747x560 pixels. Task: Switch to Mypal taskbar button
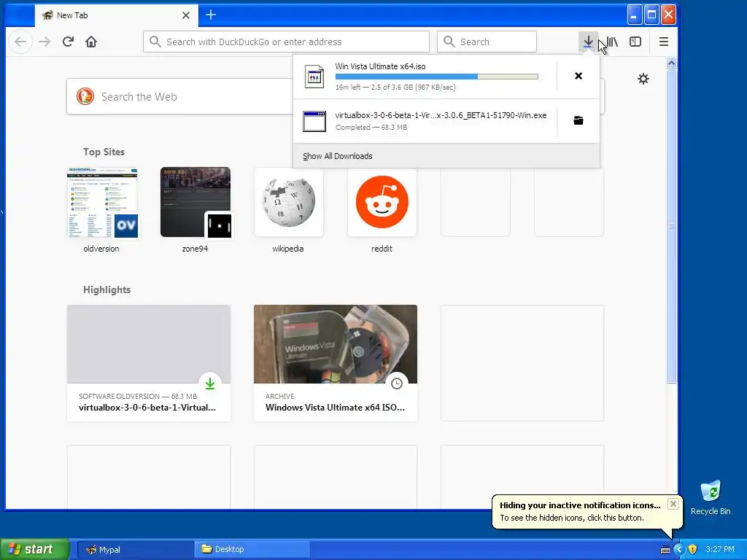[x=135, y=550]
